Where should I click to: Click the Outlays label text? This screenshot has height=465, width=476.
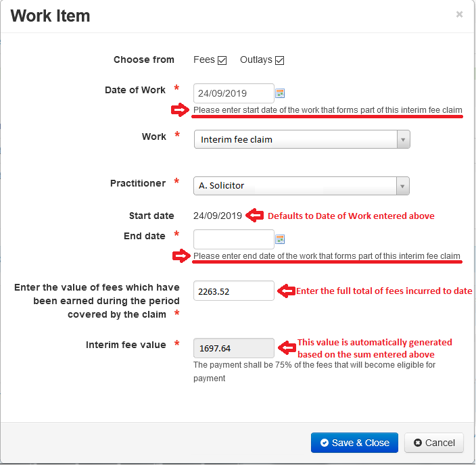256,59
